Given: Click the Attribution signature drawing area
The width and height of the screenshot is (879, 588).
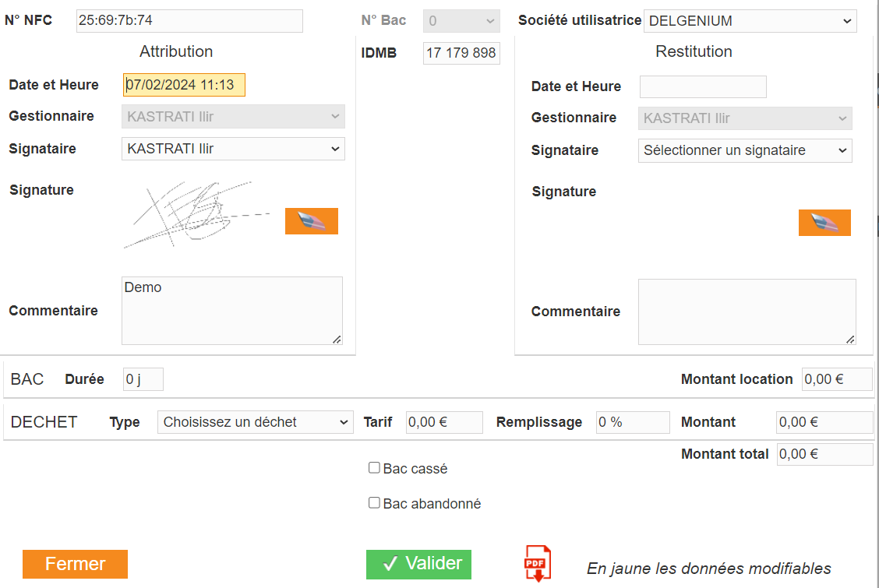Looking at the screenshot, I should [199, 216].
